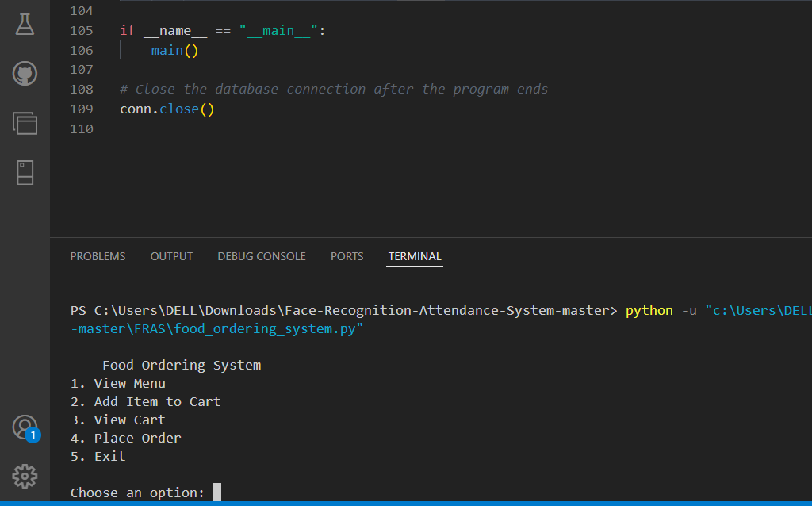
Task: Click '4. Place Order' in terminal output
Action: [126, 438]
